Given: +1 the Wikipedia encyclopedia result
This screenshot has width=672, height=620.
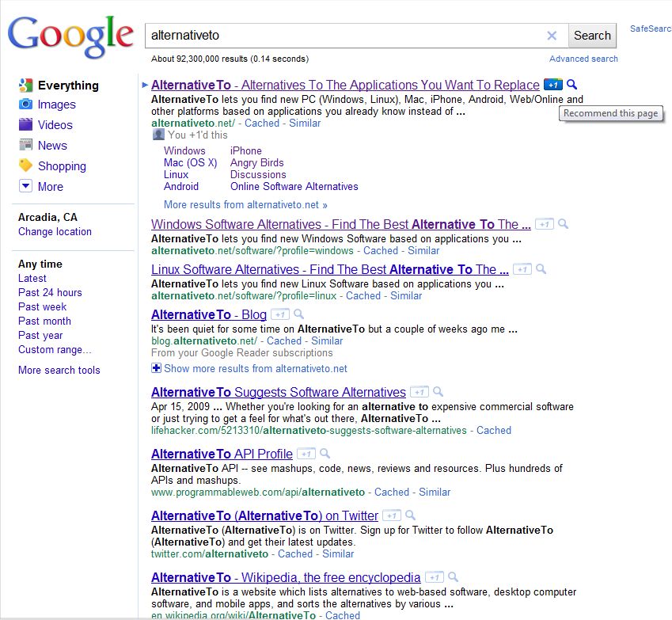Looking at the screenshot, I should pyautogui.click(x=433, y=577).
